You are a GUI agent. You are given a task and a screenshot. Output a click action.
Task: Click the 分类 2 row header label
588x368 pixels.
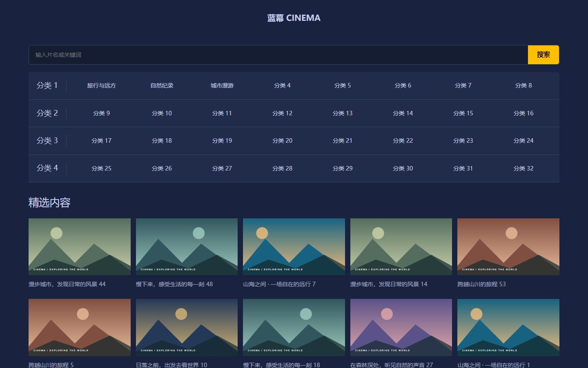click(x=47, y=113)
